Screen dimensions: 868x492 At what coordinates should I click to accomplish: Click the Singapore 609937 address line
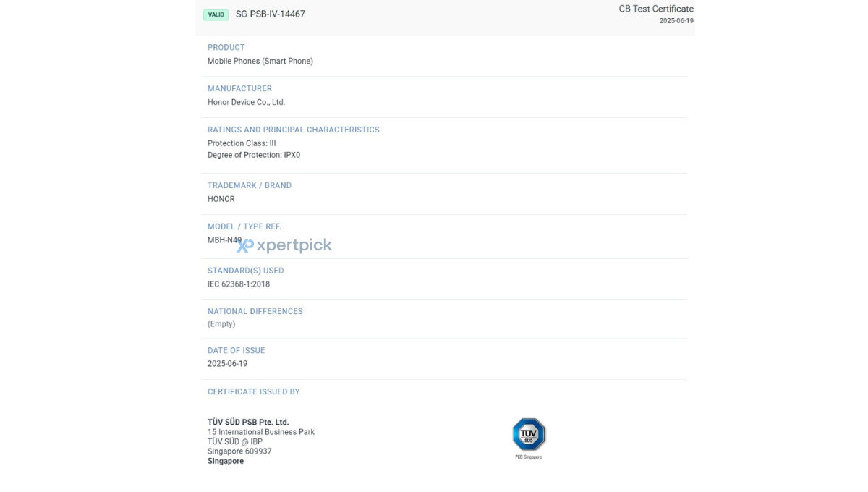[x=239, y=451]
